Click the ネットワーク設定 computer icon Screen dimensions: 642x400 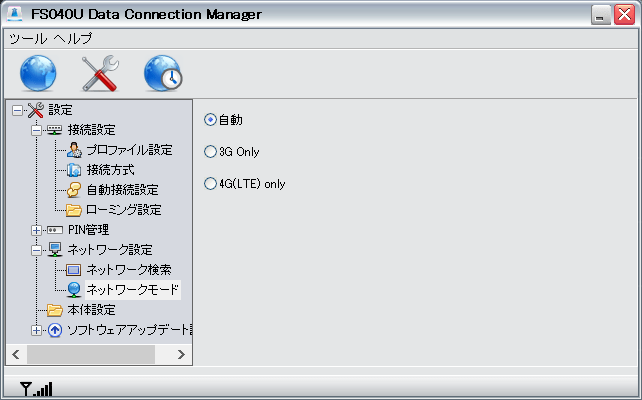[54, 250]
